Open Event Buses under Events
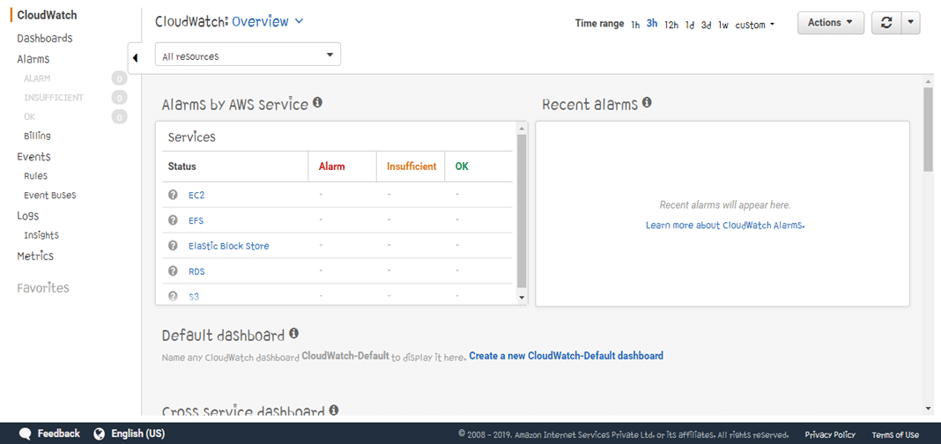 point(50,196)
